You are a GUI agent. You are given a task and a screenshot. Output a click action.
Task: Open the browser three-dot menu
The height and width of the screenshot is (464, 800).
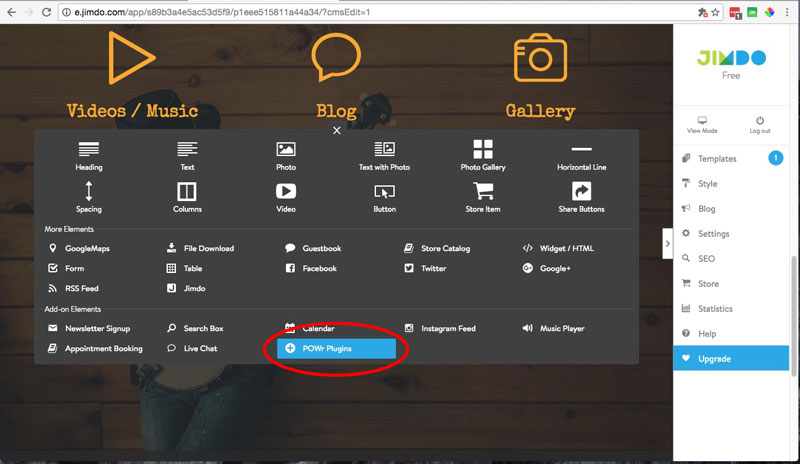[787, 12]
